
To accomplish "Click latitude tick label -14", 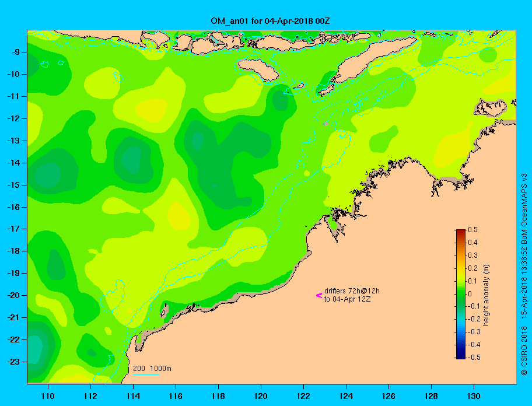I will click(13, 163).
